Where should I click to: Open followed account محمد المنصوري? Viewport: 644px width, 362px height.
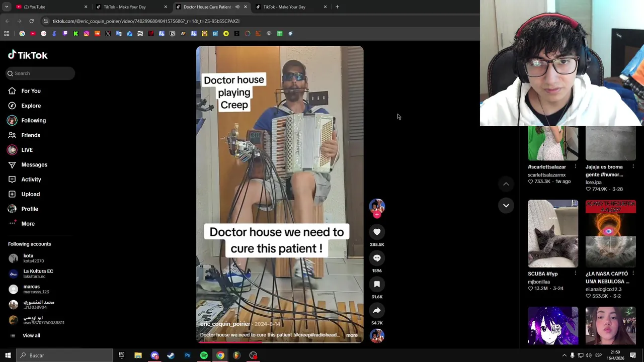(38, 304)
